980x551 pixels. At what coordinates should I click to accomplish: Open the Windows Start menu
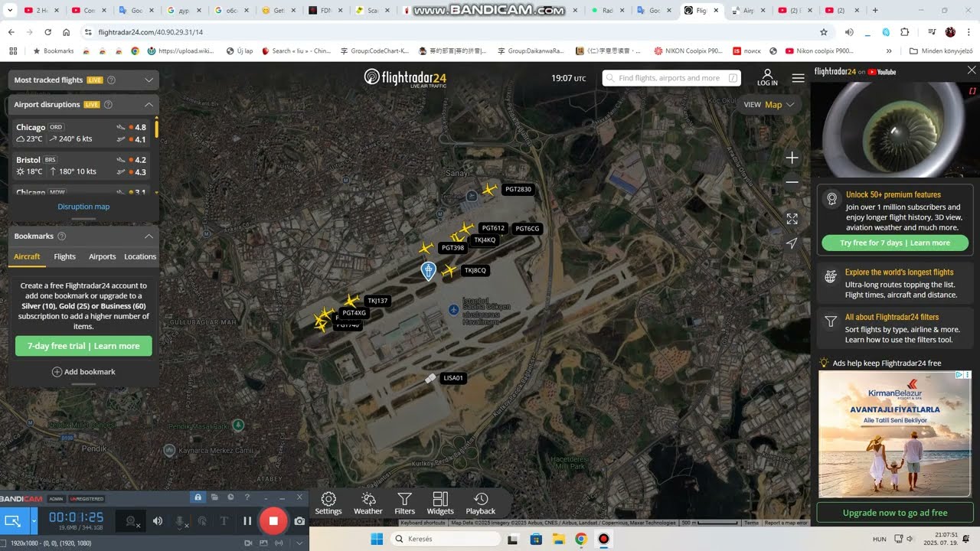pos(377,539)
